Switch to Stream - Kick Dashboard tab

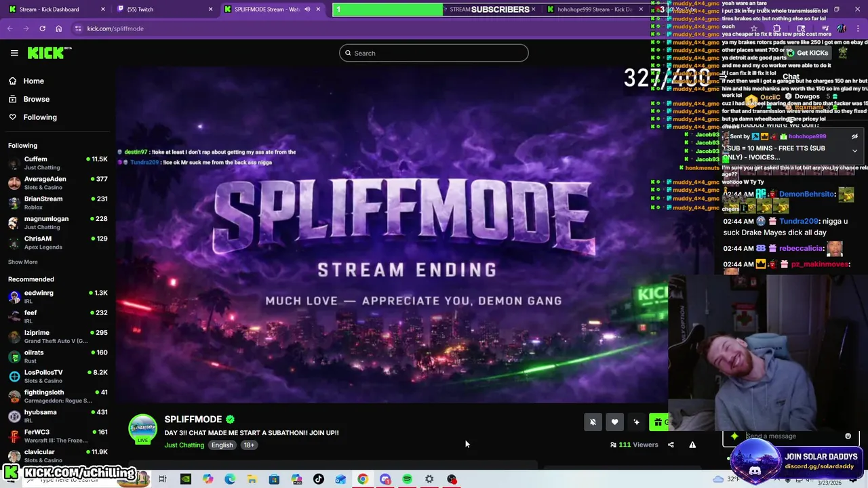click(56, 9)
